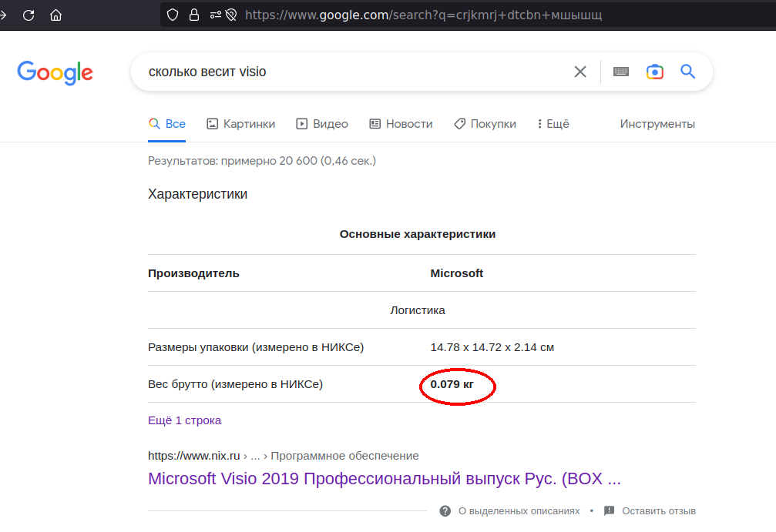Click the question mark help icon
The image size is (776, 532).
pyautogui.click(x=445, y=511)
